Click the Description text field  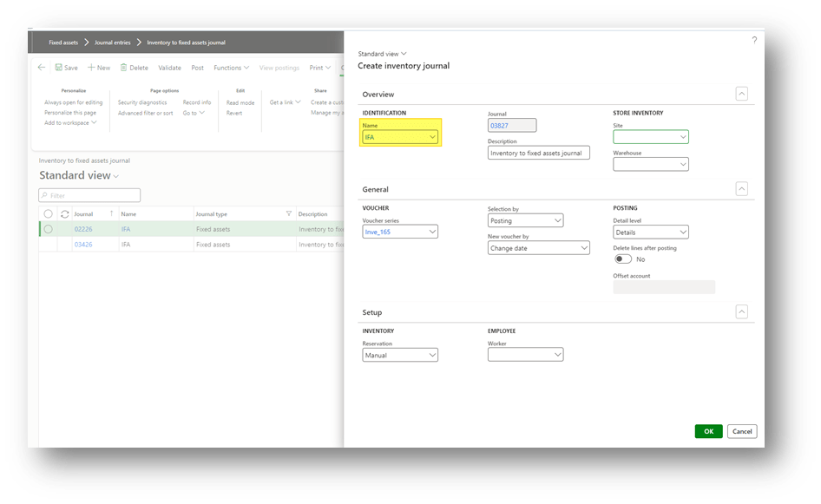(538, 153)
